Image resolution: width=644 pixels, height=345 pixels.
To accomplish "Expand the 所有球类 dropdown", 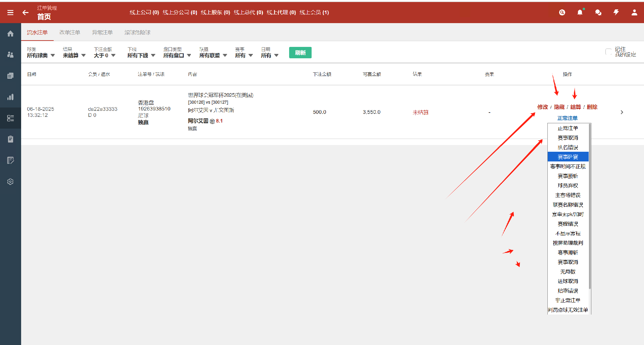I will (x=41, y=56).
